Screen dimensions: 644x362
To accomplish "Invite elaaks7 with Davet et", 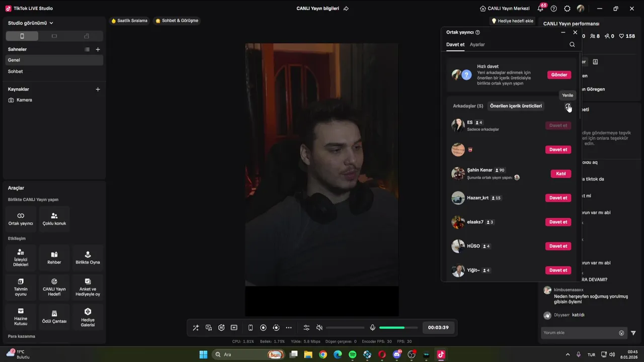I will 558,222.
